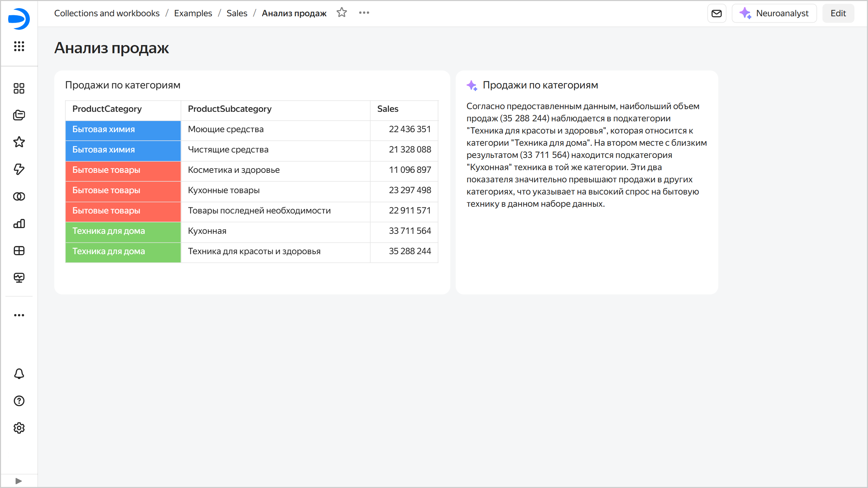Add dashboard to favorites with star icon
This screenshot has height=488, width=868.
(x=342, y=13)
